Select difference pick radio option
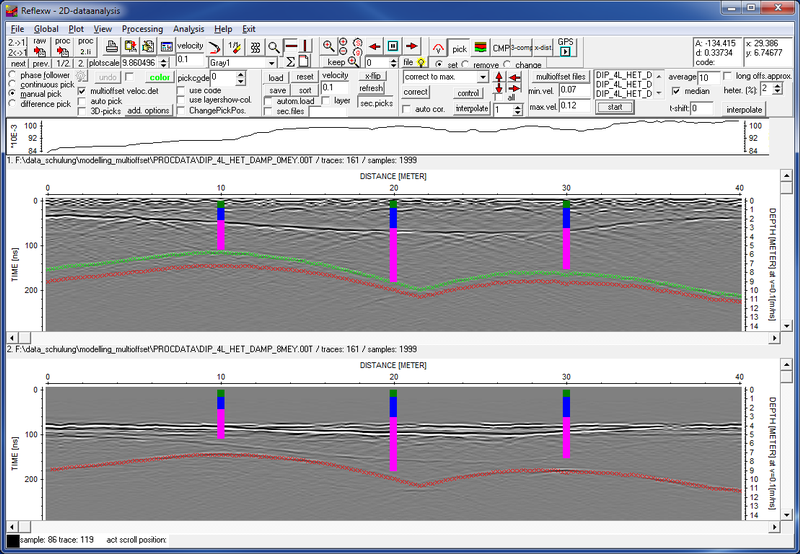800x554 pixels. tap(12, 104)
